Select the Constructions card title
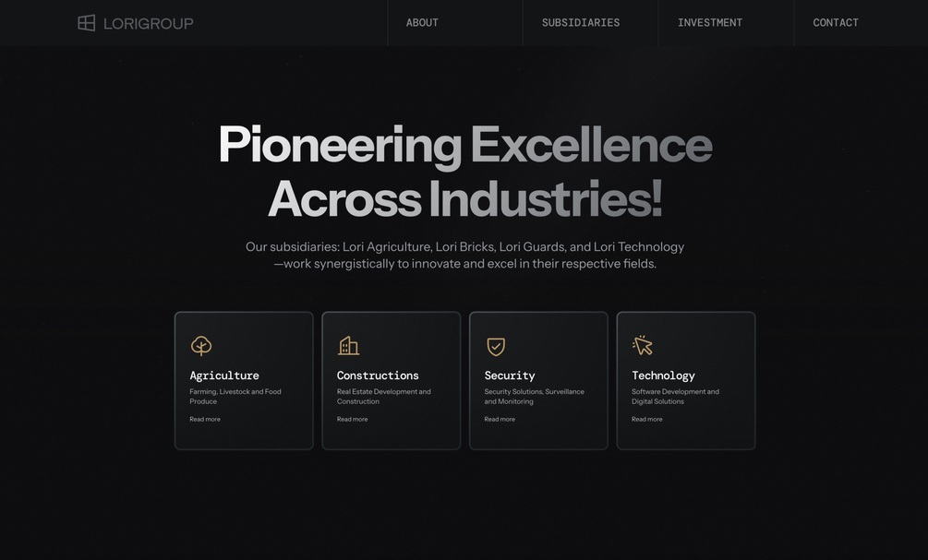This screenshot has width=928, height=560. [378, 375]
